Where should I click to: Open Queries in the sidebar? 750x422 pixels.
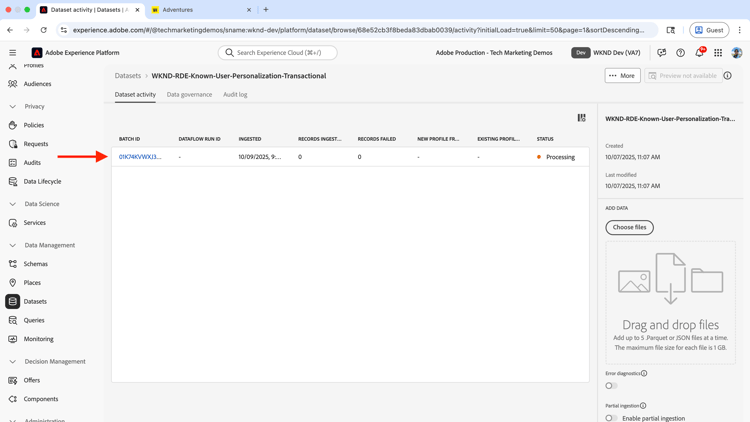[34, 320]
